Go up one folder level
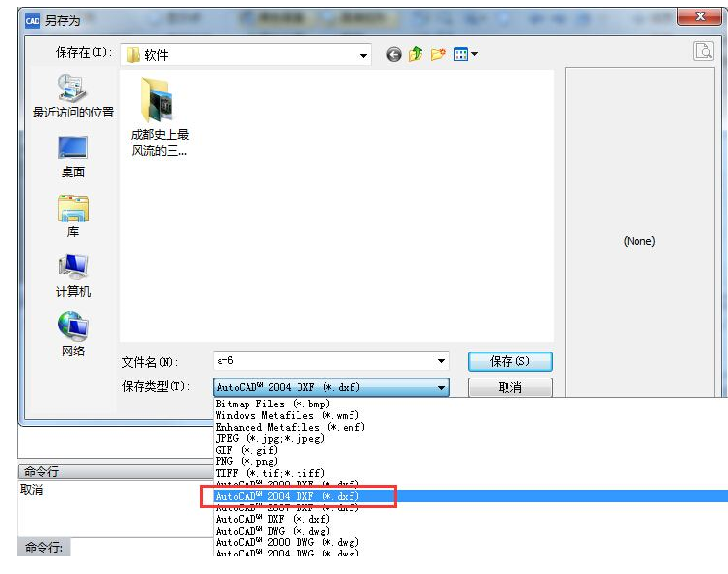Image resolution: width=728 pixels, height=574 pixels. click(x=415, y=55)
